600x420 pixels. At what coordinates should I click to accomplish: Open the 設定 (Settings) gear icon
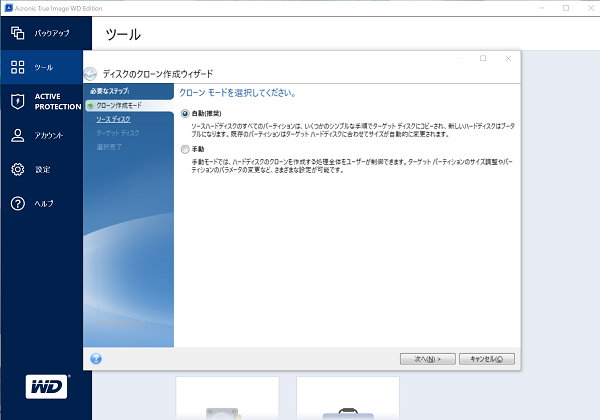(17, 169)
